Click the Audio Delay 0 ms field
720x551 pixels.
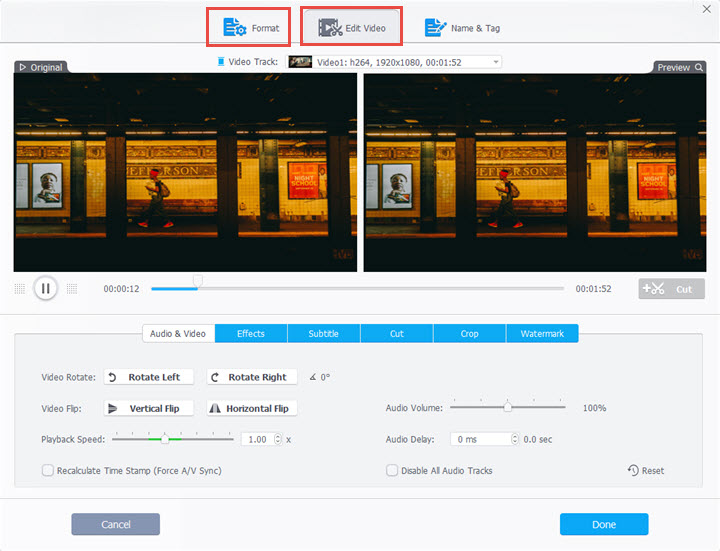click(x=481, y=439)
